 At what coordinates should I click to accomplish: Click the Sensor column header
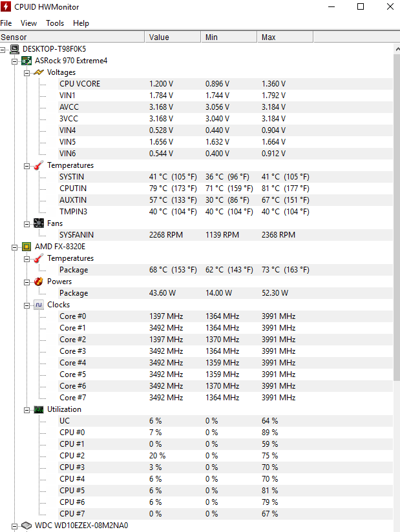(x=72, y=37)
